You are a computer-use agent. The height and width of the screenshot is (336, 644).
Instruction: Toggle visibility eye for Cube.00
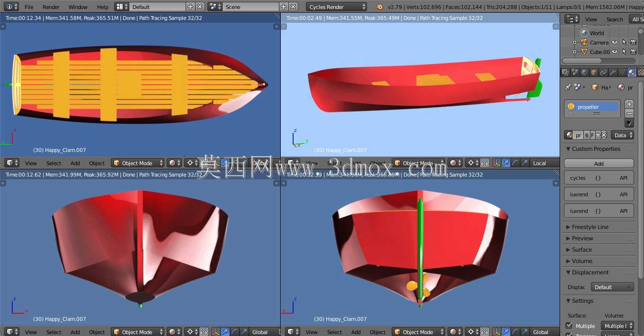[615, 52]
